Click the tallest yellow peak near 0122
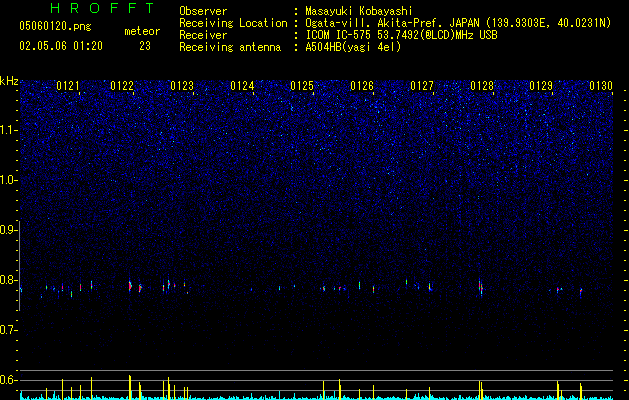 pyautogui.click(x=130, y=387)
